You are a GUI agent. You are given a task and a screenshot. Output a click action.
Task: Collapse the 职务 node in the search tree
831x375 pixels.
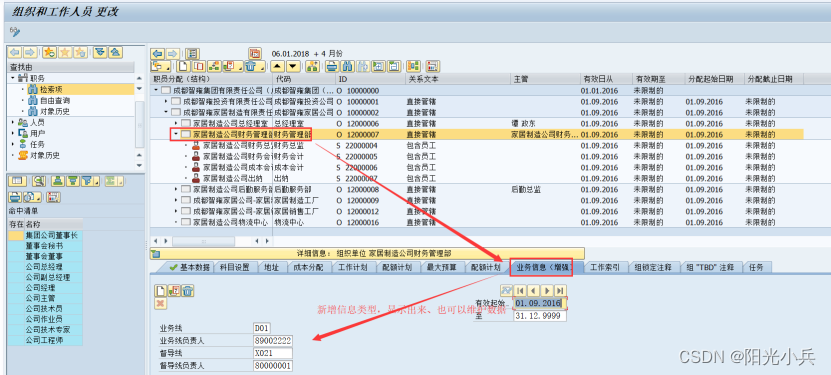(12, 78)
